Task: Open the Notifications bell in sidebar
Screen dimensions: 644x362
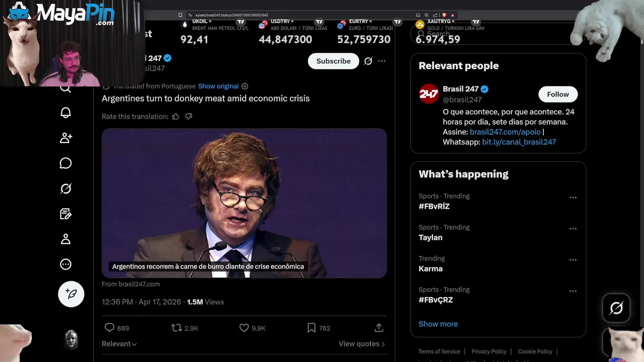Action: 66,113
